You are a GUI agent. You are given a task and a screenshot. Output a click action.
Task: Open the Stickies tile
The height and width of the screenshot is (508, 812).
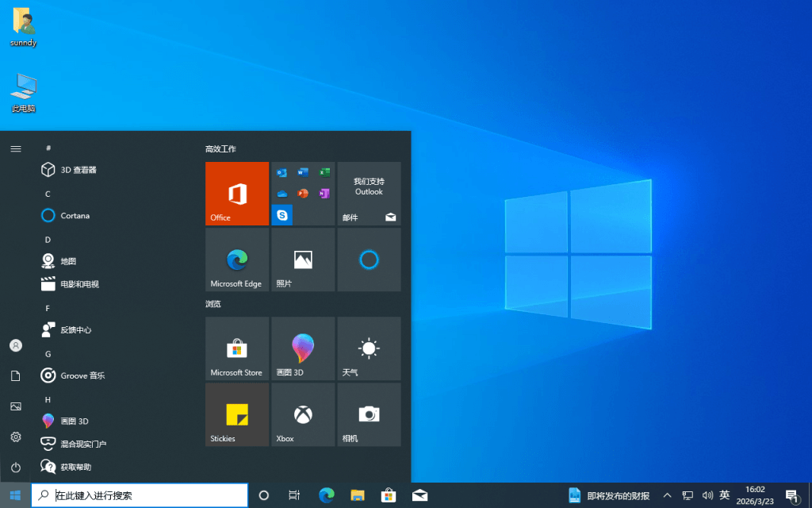click(x=236, y=414)
